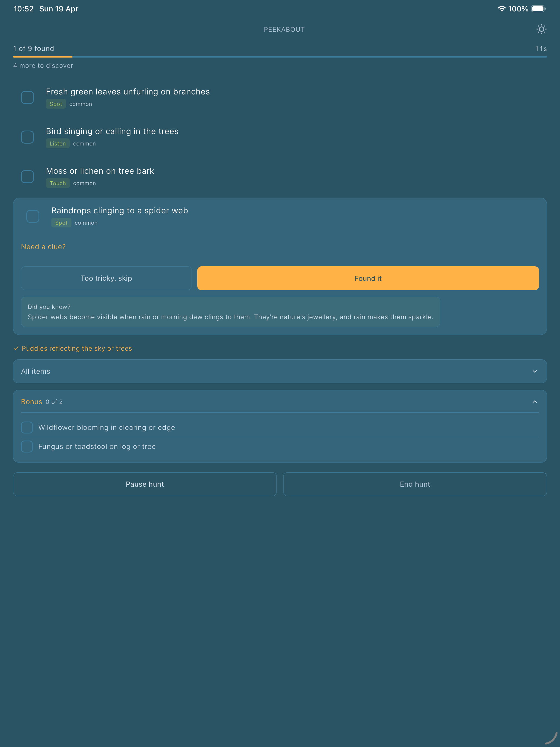The height and width of the screenshot is (747, 560).
Task: Tap the 1 of 9 found label
Action: pos(34,49)
